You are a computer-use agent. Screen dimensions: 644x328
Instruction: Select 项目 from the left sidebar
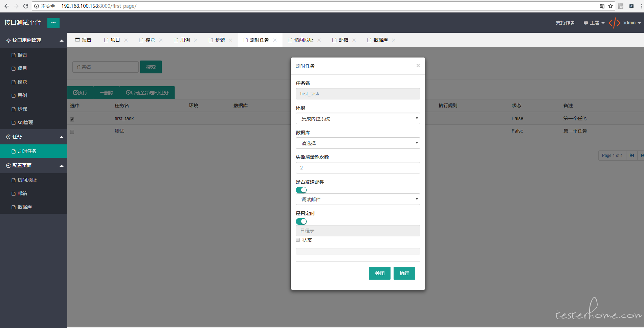pyautogui.click(x=23, y=68)
